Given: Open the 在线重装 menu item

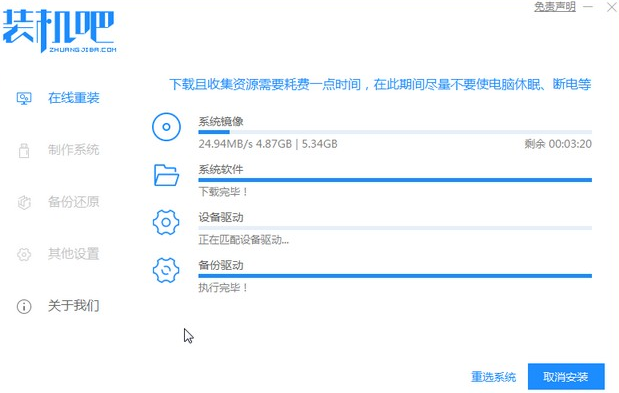Looking at the screenshot, I should [73, 98].
